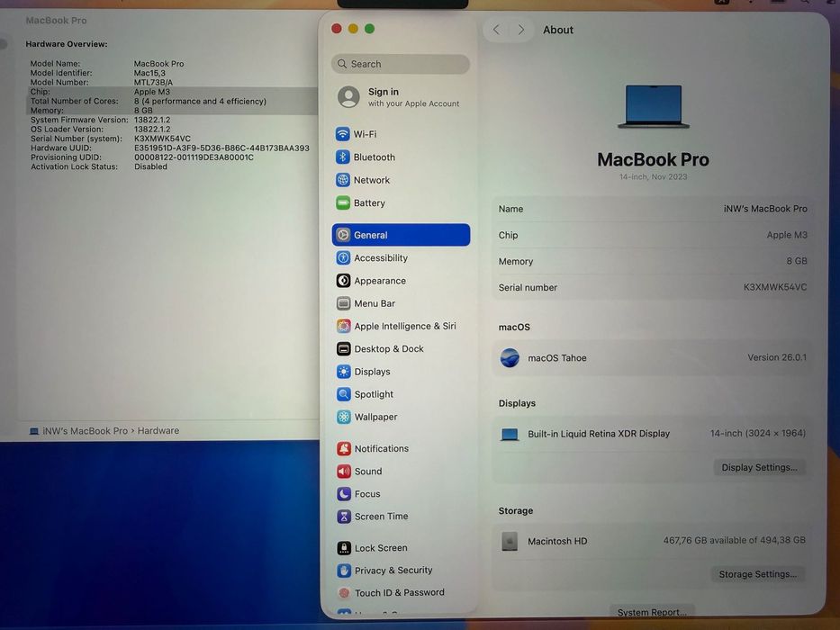Select the Network globe icon
Image resolution: width=840 pixels, height=630 pixels.
pos(343,180)
